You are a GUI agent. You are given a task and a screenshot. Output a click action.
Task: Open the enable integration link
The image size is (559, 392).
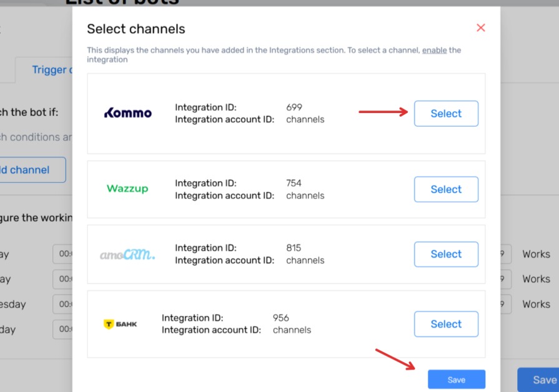(434, 50)
